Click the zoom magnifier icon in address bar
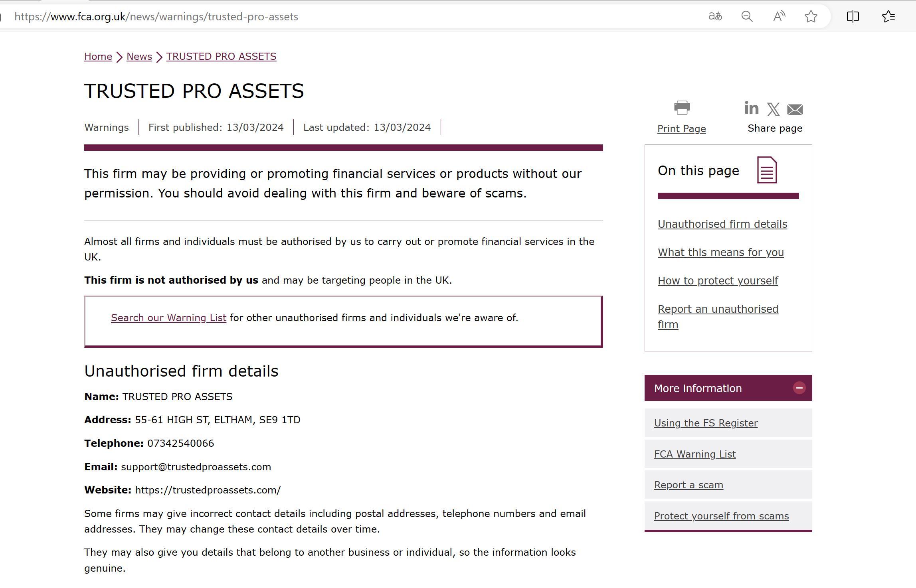This screenshot has height=588, width=916. pyautogui.click(x=747, y=16)
